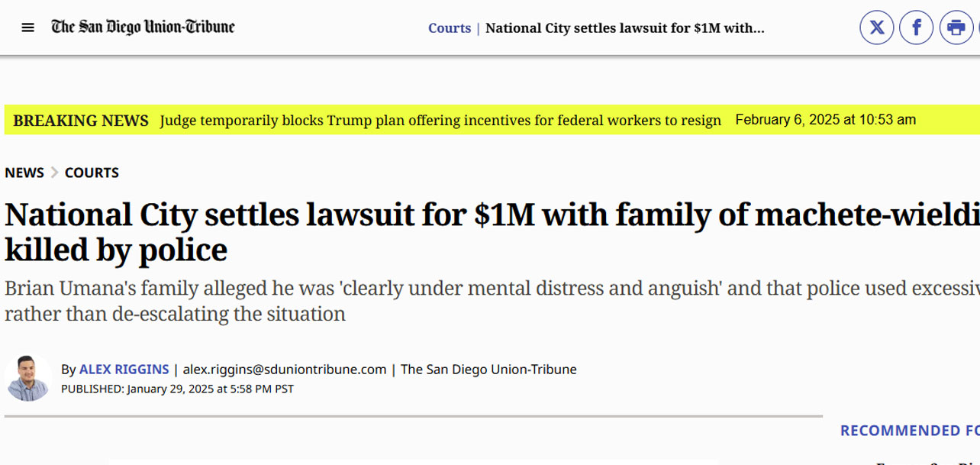This screenshot has height=465, width=980.
Task: Click The San Diego Union-Tribune byline text
Action: tap(488, 370)
